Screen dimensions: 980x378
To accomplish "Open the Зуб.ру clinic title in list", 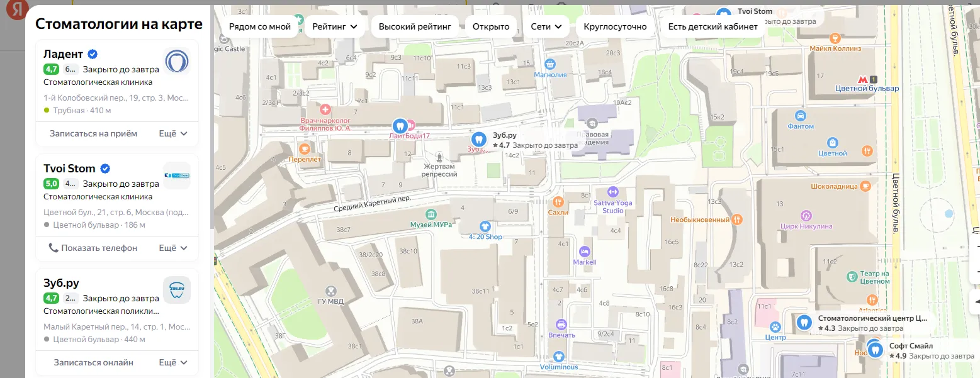I will pyautogui.click(x=61, y=283).
